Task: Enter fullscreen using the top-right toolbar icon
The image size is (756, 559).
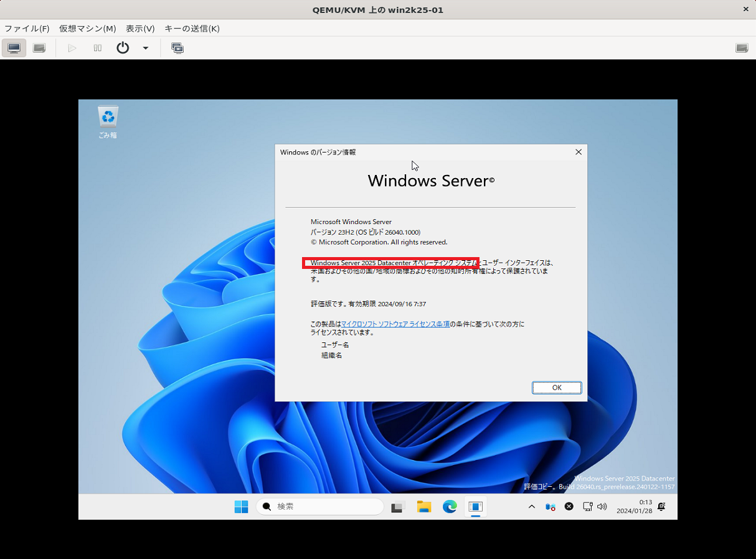Action: tap(742, 48)
